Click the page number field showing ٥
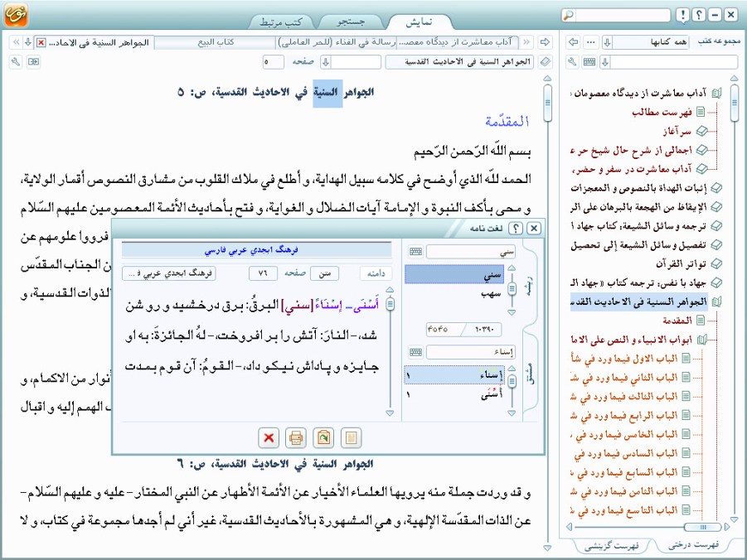Image resolution: width=747 pixels, height=560 pixels. [273, 62]
